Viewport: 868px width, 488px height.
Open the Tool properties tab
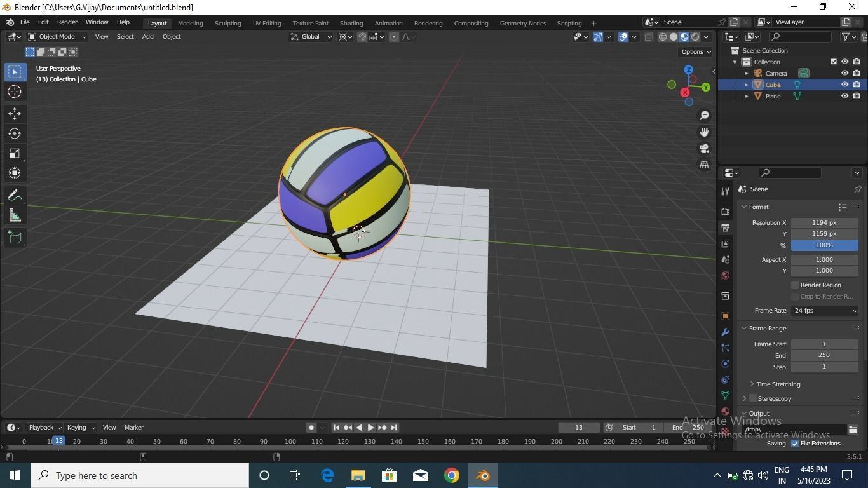coord(725,191)
